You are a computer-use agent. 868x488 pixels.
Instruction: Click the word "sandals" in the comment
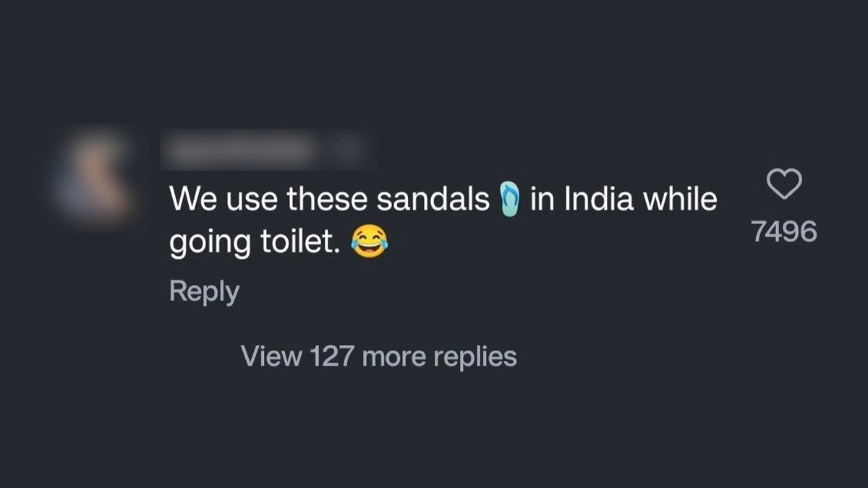[x=433, y=199]
